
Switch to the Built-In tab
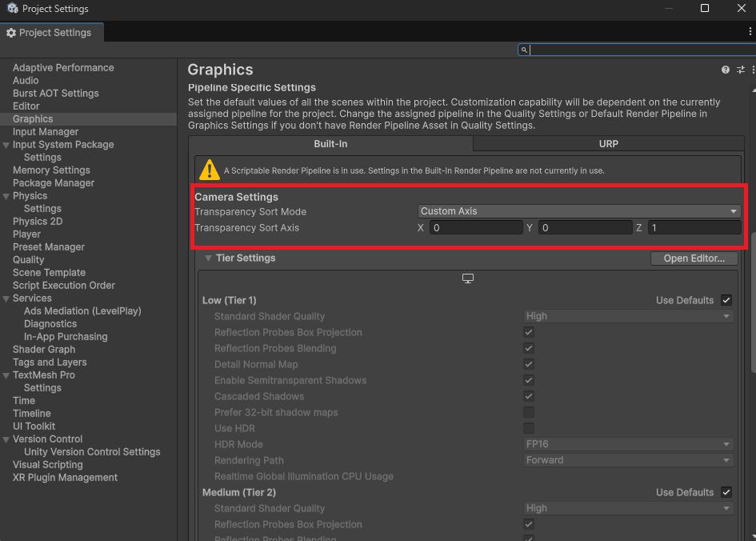(x=330, y=144)
